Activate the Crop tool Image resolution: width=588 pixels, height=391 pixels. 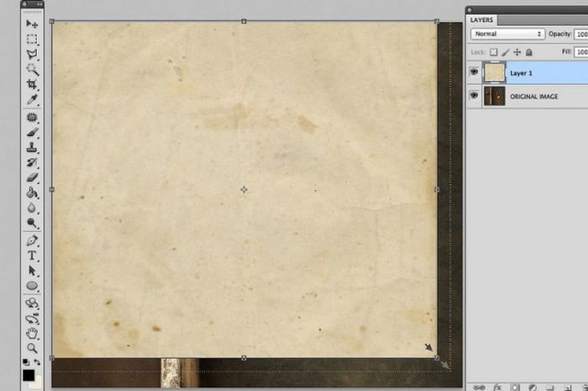[33, 85]
